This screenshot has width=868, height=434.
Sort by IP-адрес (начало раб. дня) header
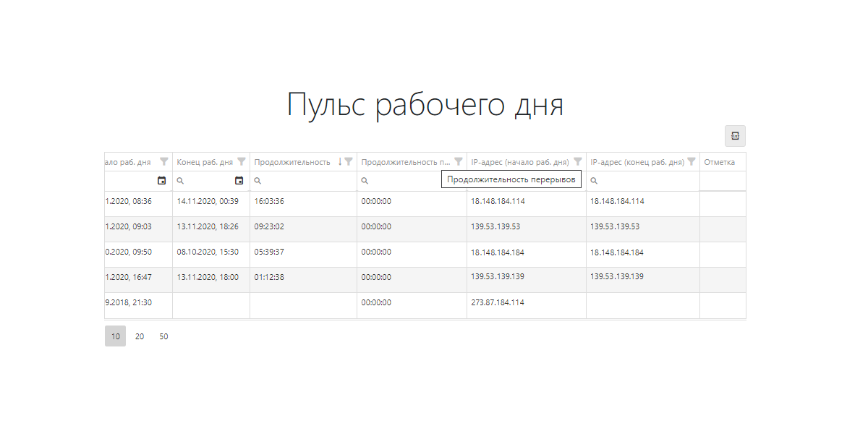coord(520,162)
